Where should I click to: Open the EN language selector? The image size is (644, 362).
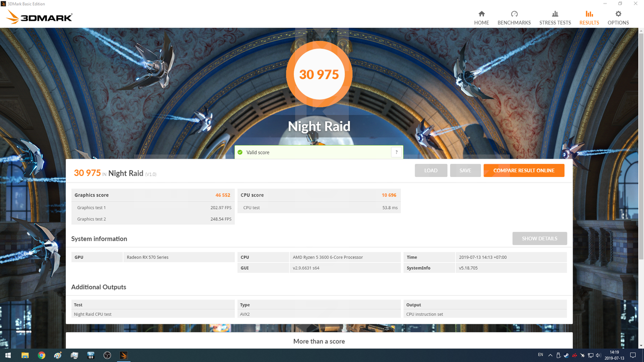540,355
